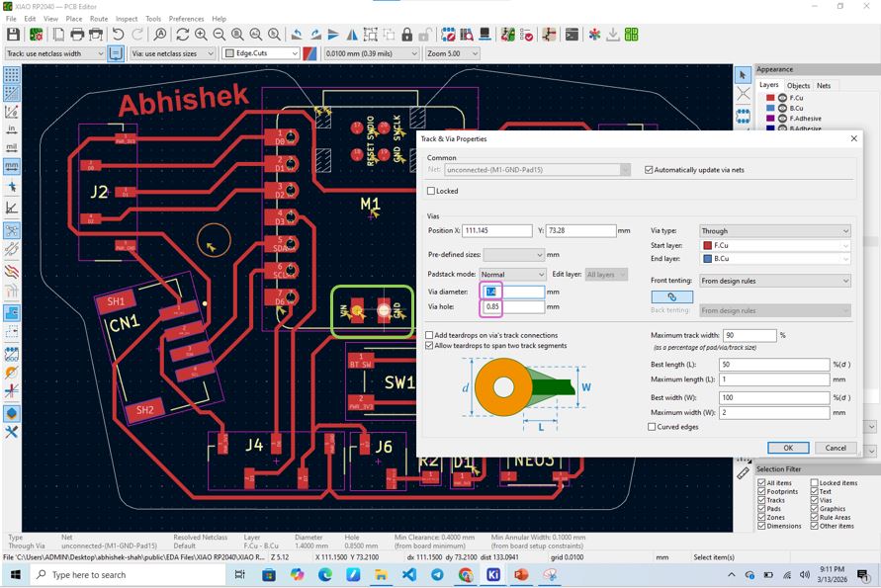Click the F.Cu layer color swatch

[771, 98]
